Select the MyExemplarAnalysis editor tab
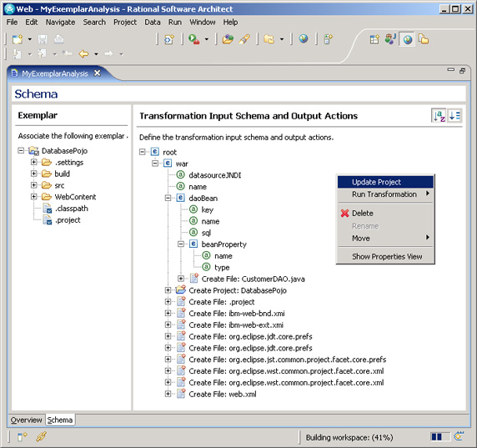 click(x=55, y=73)
